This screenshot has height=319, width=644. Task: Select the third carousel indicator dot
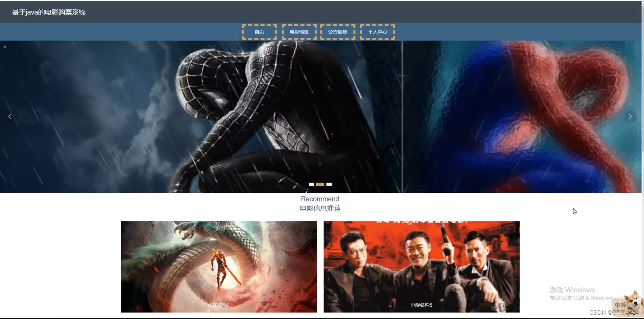[x=329, y=184]
